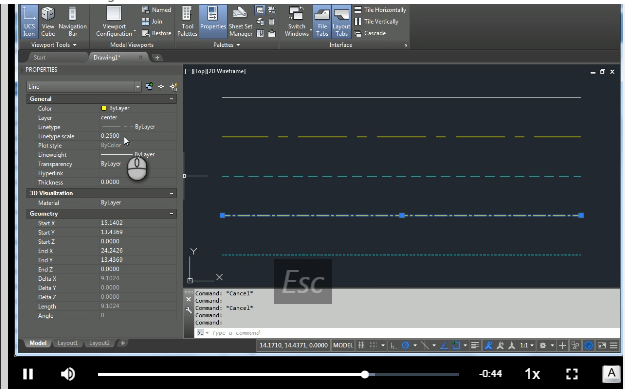Click the video volume speaker icon
Image resolution: width=625 pixels, height=389 pixels.
tap(68, 374)
